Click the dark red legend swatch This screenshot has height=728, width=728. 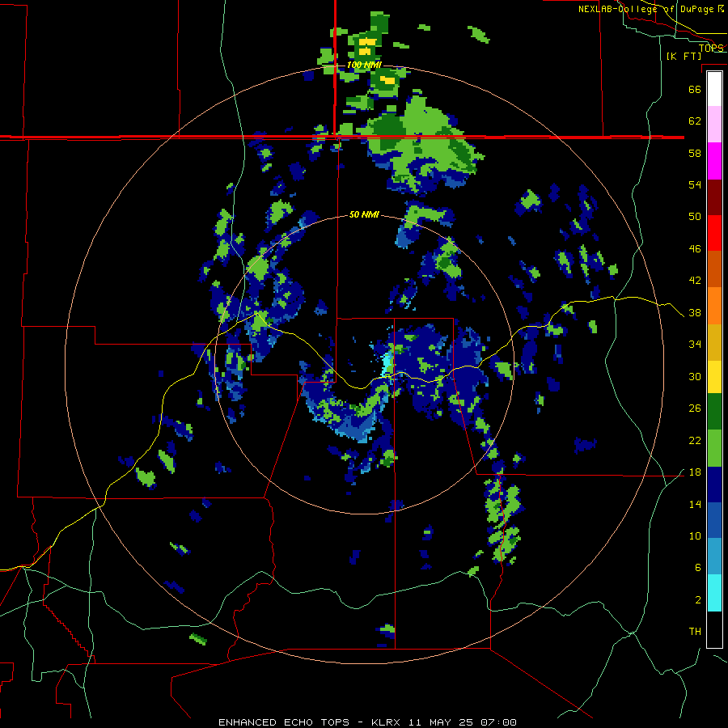(714, 197)
